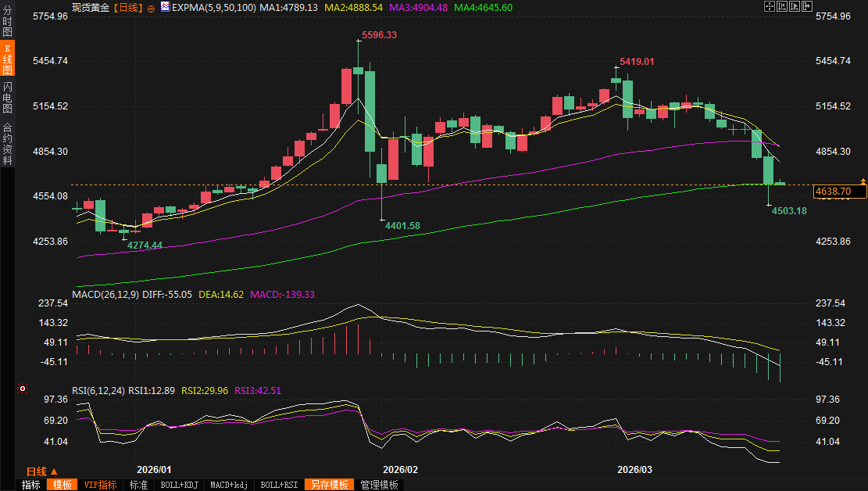Click the tall green candle below 5596.33
The image size is (868, 491).
[x=370, y=111]
